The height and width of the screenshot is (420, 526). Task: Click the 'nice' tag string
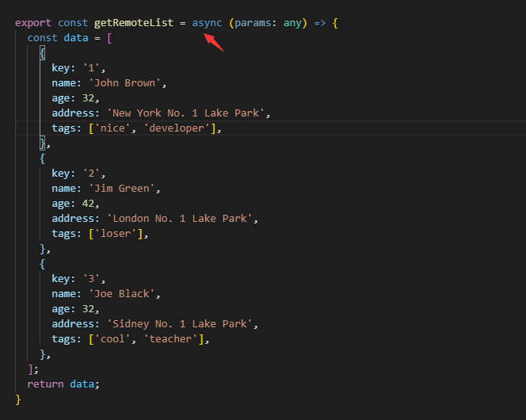pos(112,128)
